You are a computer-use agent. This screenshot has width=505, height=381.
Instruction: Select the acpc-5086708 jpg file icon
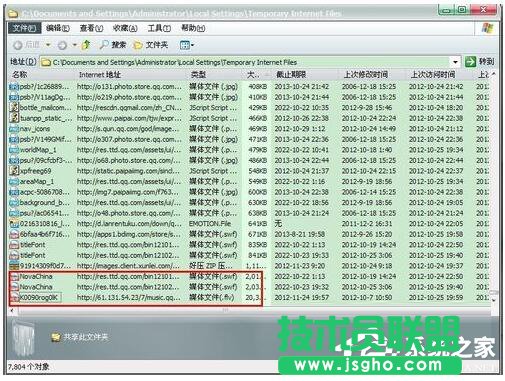tap(14, 192)
